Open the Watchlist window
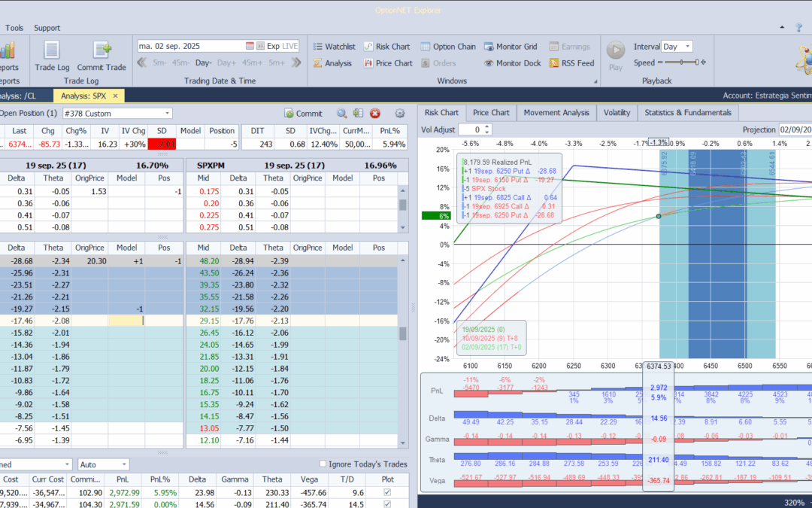 [x=334, y=47]
